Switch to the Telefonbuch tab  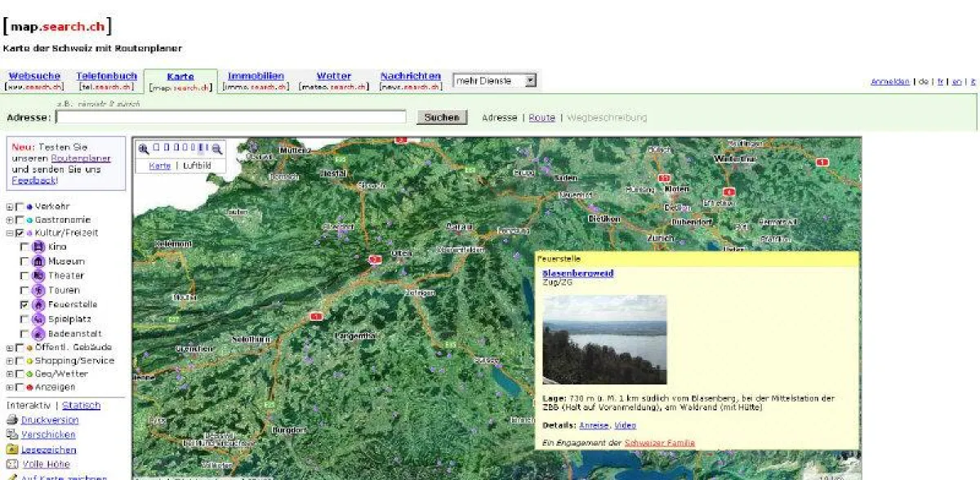coord(107,76)
